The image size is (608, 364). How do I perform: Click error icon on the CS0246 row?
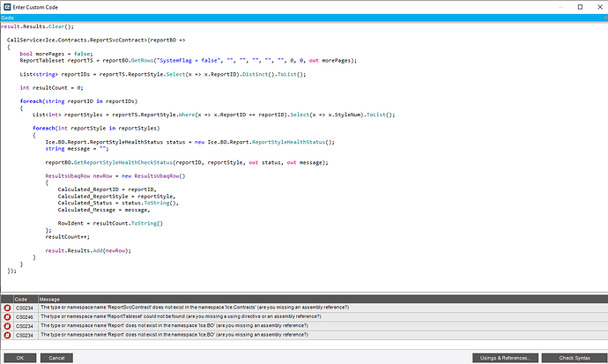(x=7, y=316)
